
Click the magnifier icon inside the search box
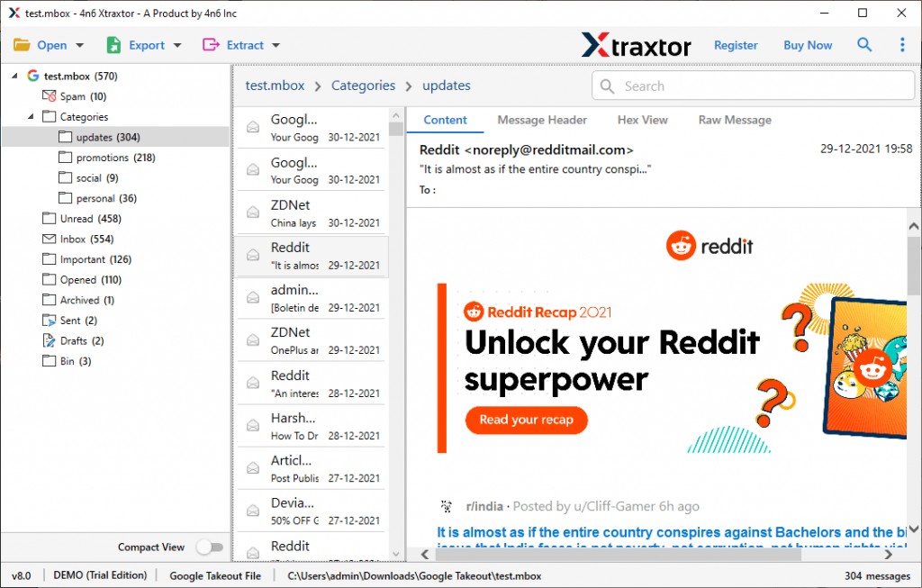tap(608, 86)
